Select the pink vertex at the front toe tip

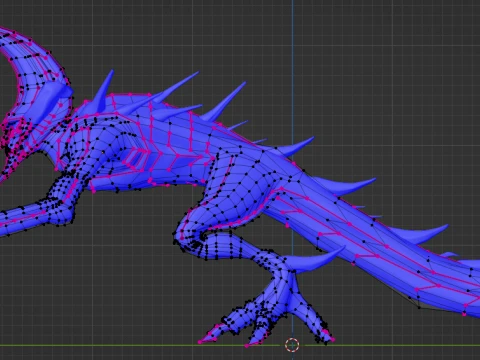[x=200, y=342]
